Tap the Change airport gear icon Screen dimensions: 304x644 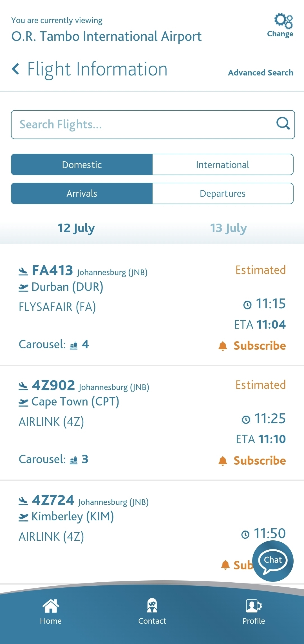pyautogui.click(x=283, y=21)
